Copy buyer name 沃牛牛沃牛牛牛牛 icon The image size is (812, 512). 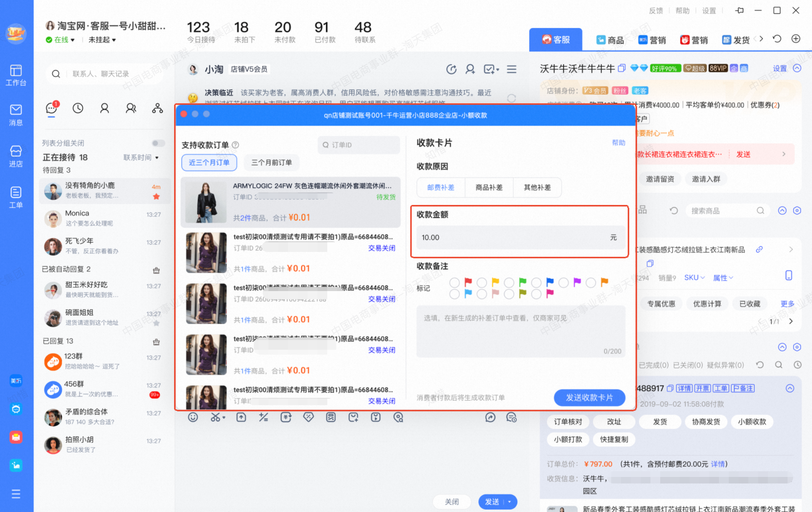point(621,68)
